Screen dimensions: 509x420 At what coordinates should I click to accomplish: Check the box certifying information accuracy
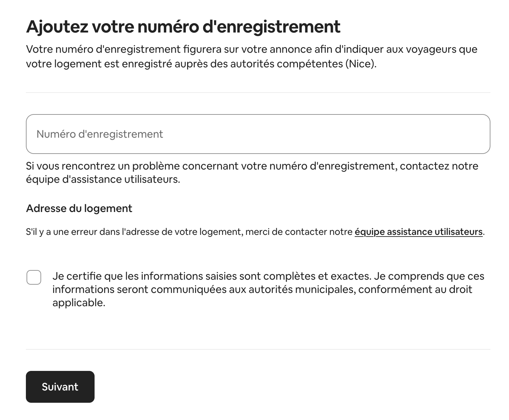(x=34, y=278)
